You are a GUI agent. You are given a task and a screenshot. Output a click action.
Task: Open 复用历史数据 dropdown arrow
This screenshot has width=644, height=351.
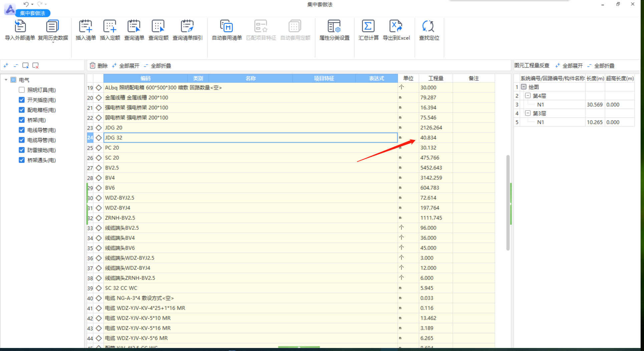pos(53,43)
